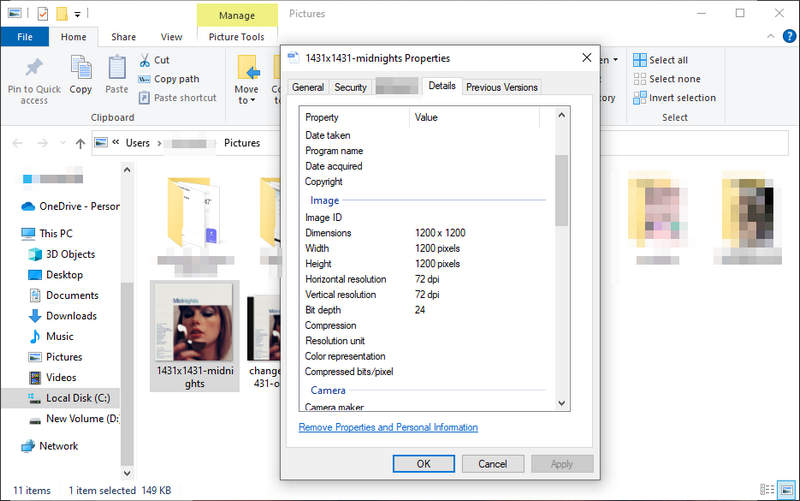Open the Previous Versions tab

click(x=501, y=87)
